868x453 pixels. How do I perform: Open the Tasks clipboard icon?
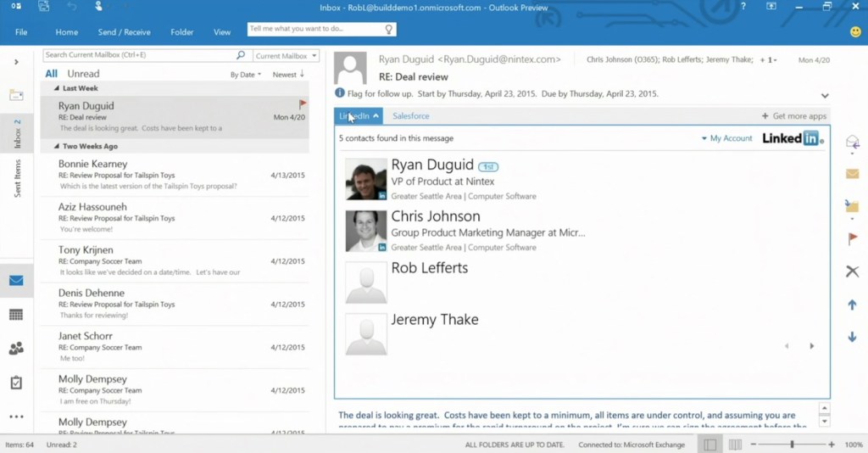[x=16, y=383]
